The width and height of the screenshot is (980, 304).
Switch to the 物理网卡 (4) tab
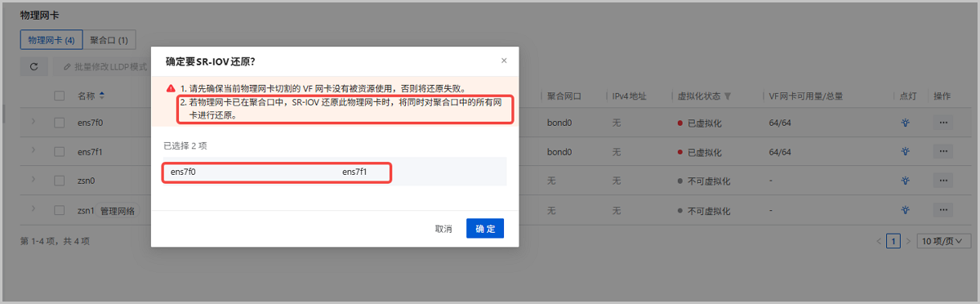51,39
